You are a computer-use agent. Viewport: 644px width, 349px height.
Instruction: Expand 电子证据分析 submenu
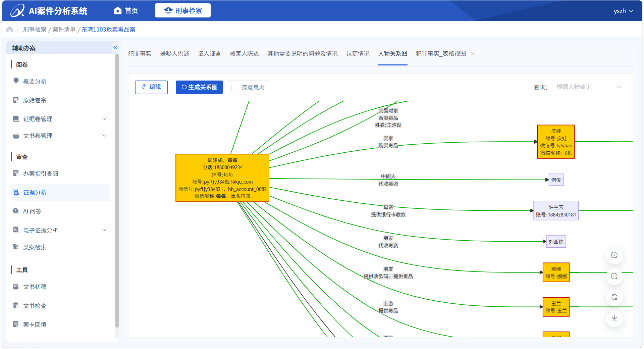pyautogui.click(x=104, y=230)
